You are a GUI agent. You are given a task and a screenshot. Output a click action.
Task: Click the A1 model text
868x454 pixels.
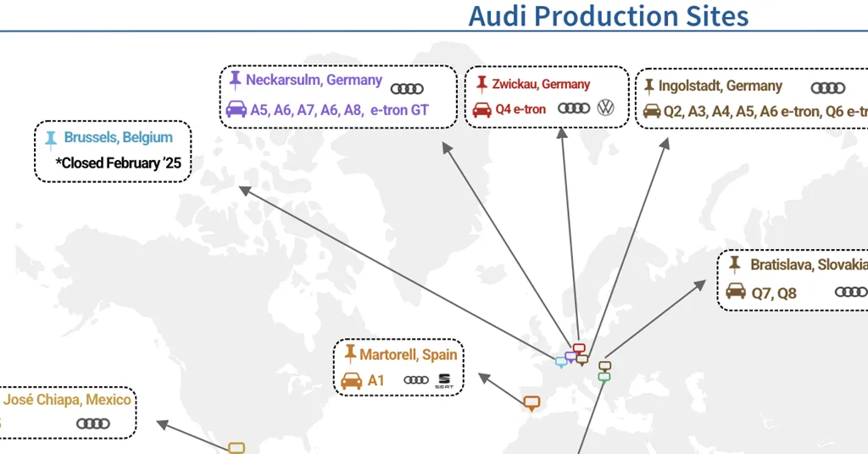376,380
